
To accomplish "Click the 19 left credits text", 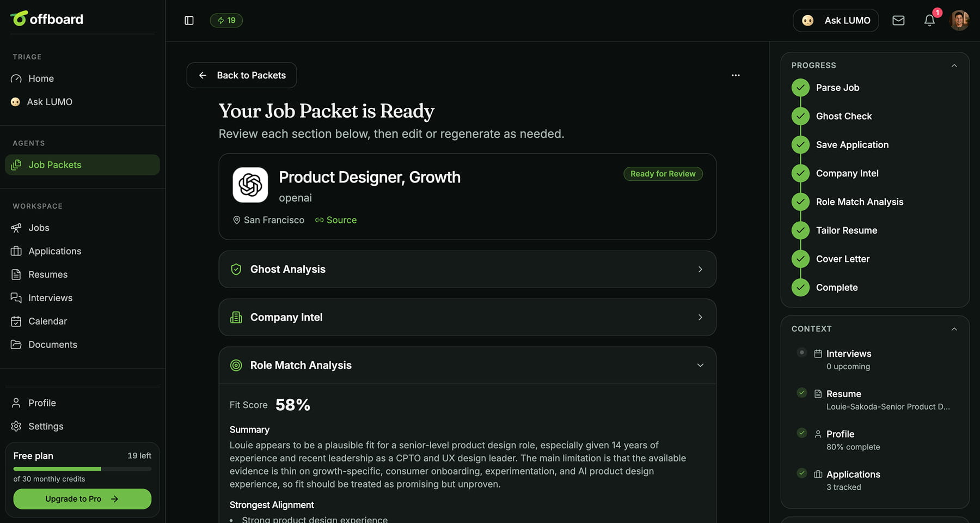I will pos(139,455).
